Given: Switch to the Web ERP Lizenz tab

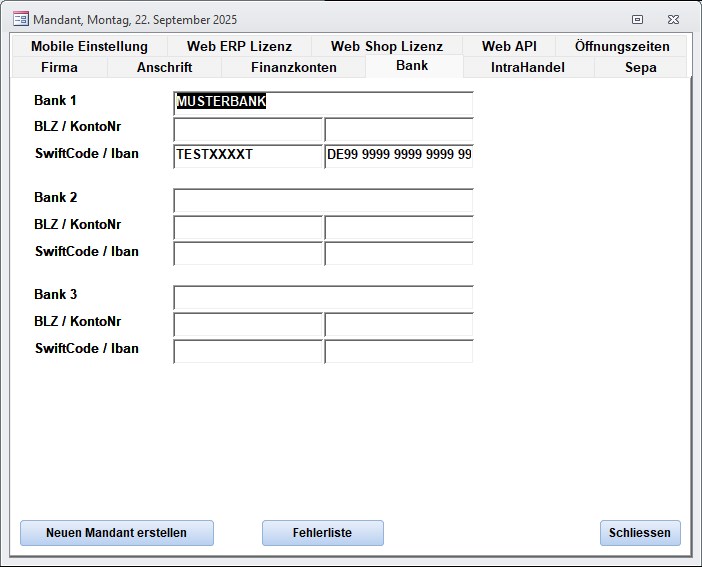Looking at the screenshot, I should 239,46.
